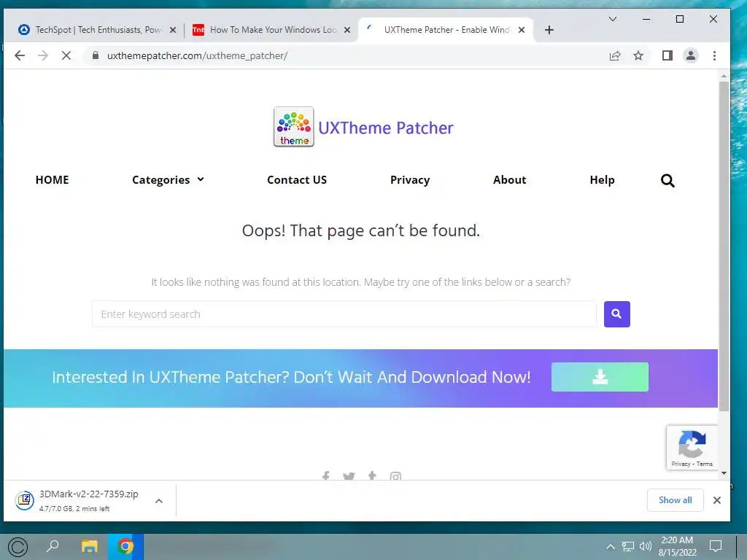Open the About page
The height and width of the screenshot is (560, 747).
pos(509,180)
